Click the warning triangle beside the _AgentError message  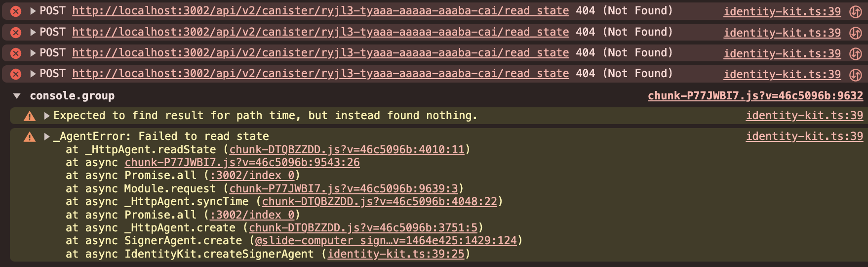pos(30,137)
